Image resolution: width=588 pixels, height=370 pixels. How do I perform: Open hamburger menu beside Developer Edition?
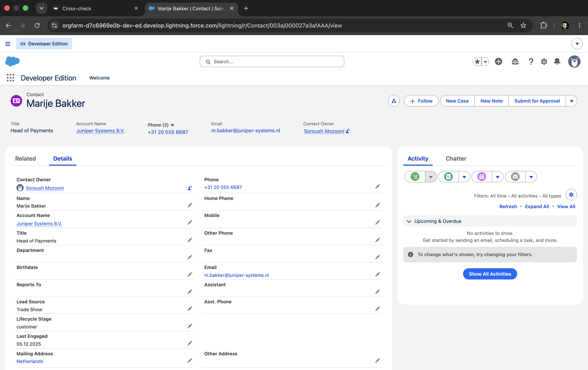[8, 44]
